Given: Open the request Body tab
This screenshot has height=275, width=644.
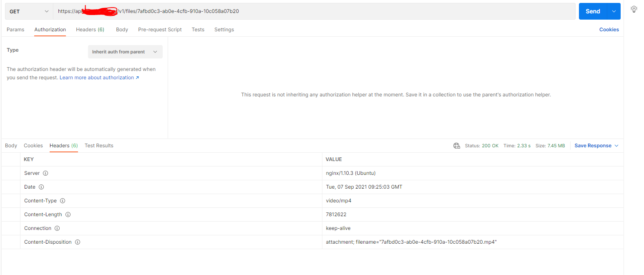Looking at the screenshot, I should coord(122,30).
